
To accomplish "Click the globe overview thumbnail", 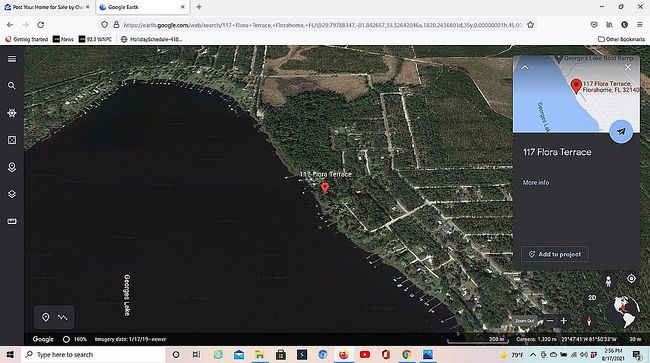I will tap(626, 311).
